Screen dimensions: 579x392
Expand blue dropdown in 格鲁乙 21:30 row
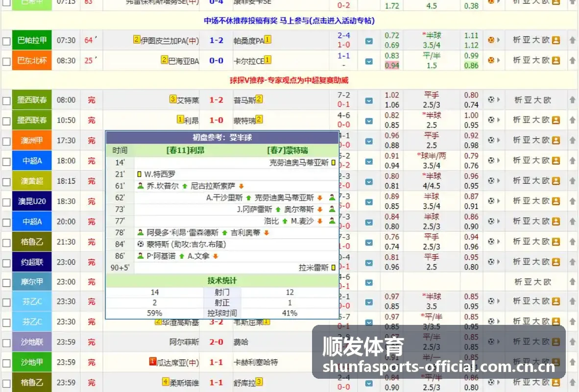coord(368,243)
